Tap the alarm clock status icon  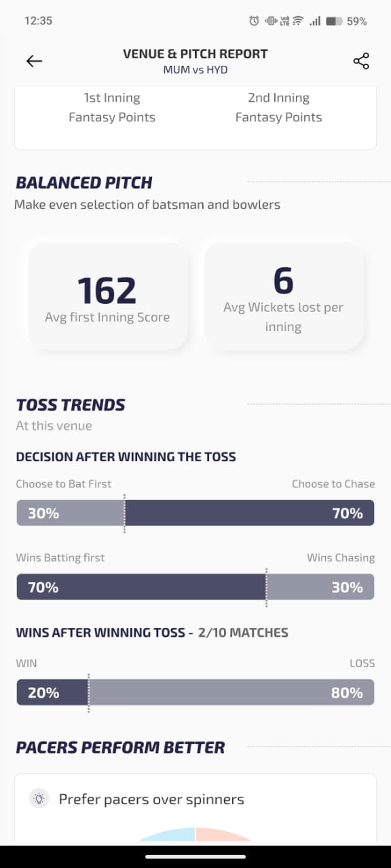click(254, 21)
